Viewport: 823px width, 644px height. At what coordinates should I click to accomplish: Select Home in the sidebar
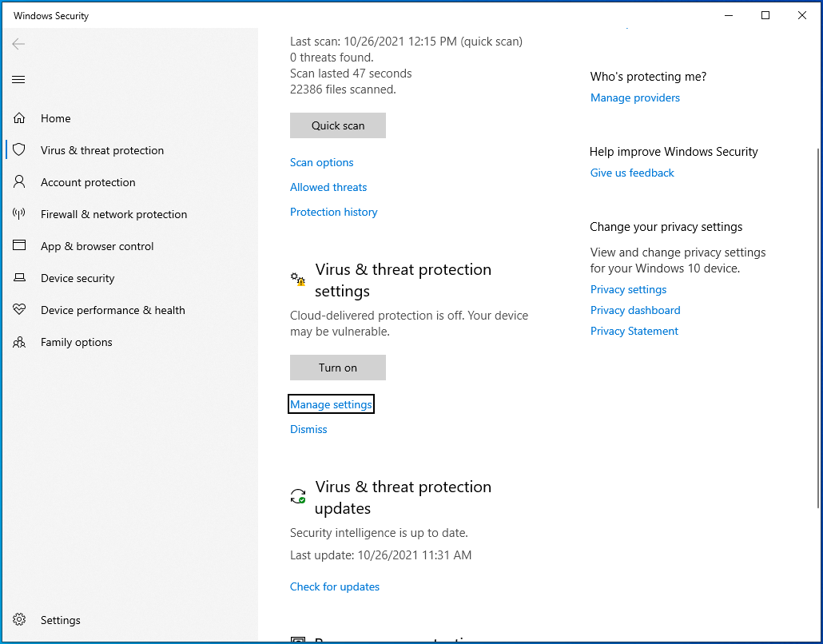[55, 117]
